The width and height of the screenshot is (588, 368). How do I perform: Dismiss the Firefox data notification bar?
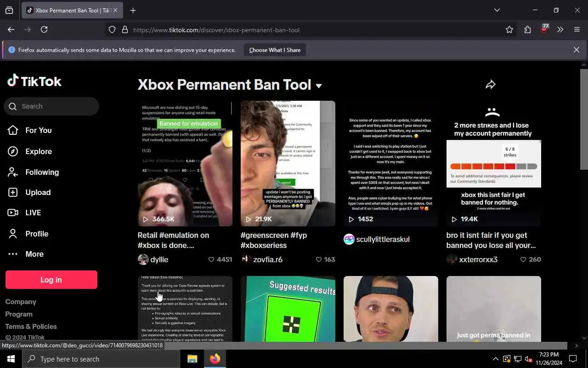(x=577, y=50)
